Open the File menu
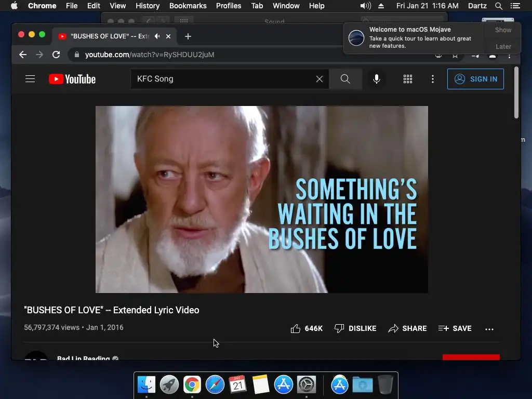The height and width of the screenshot is (399, 532). [x=72, y=6]
